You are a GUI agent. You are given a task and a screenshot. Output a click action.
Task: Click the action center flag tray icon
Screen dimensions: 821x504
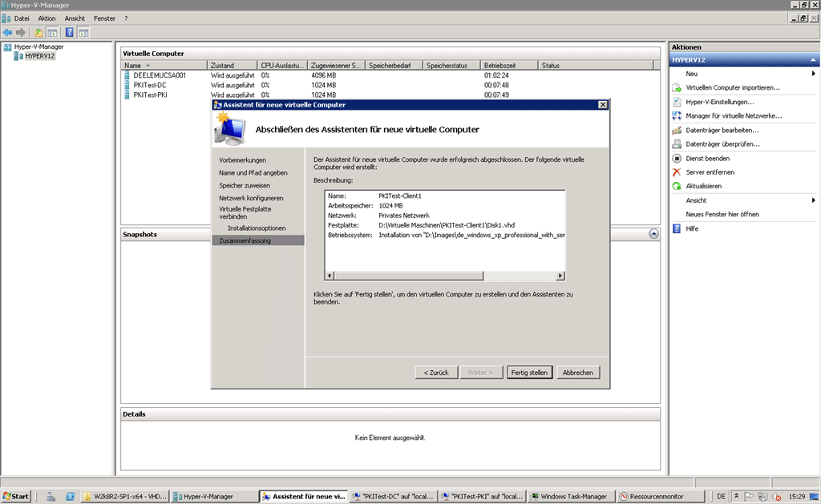(749, 497)
